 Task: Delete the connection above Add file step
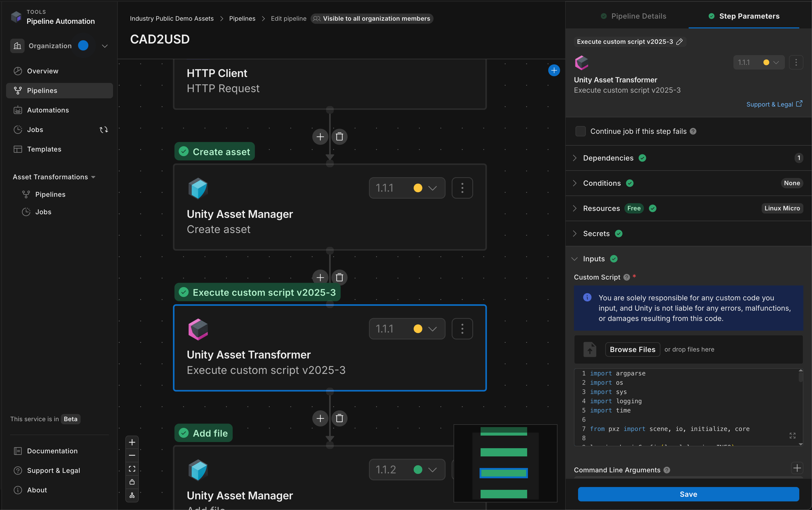tap(339, 418)
